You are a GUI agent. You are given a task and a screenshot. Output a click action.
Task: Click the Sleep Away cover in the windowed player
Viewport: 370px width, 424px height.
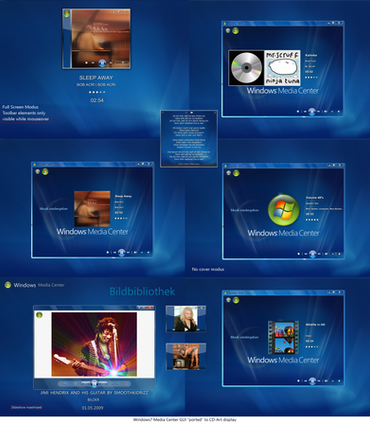[92, 209]
